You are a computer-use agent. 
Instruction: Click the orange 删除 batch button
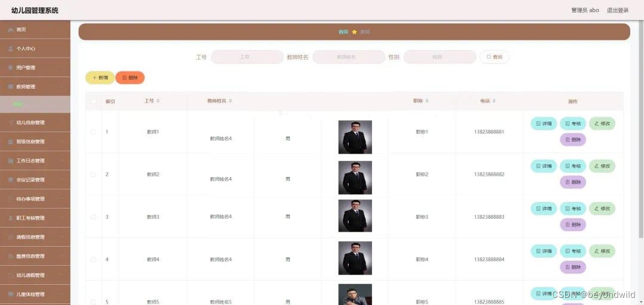[x=130, y=77]
